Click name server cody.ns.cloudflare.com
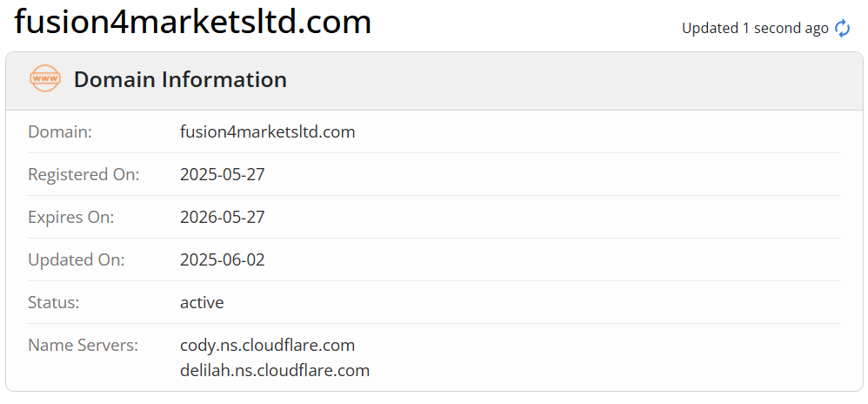This screenshot has height=404, width=868. point(267,346)
